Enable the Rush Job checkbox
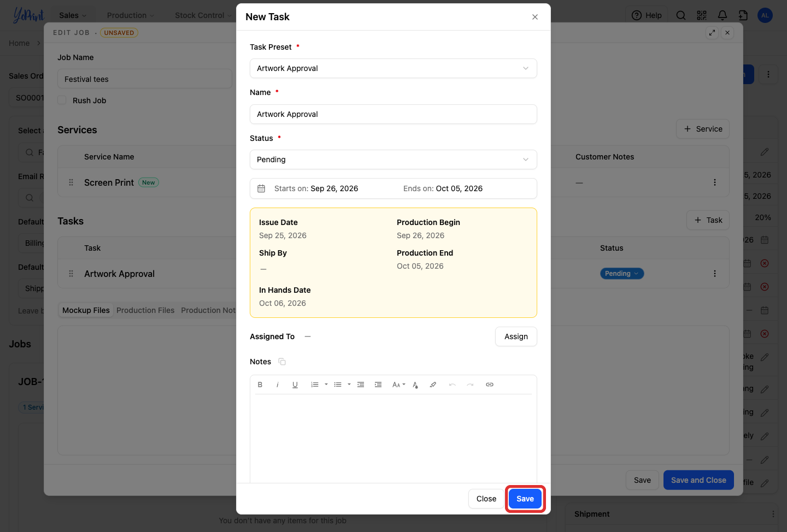Viewport: 787px width, 532px height. click(x=62, y=100)
